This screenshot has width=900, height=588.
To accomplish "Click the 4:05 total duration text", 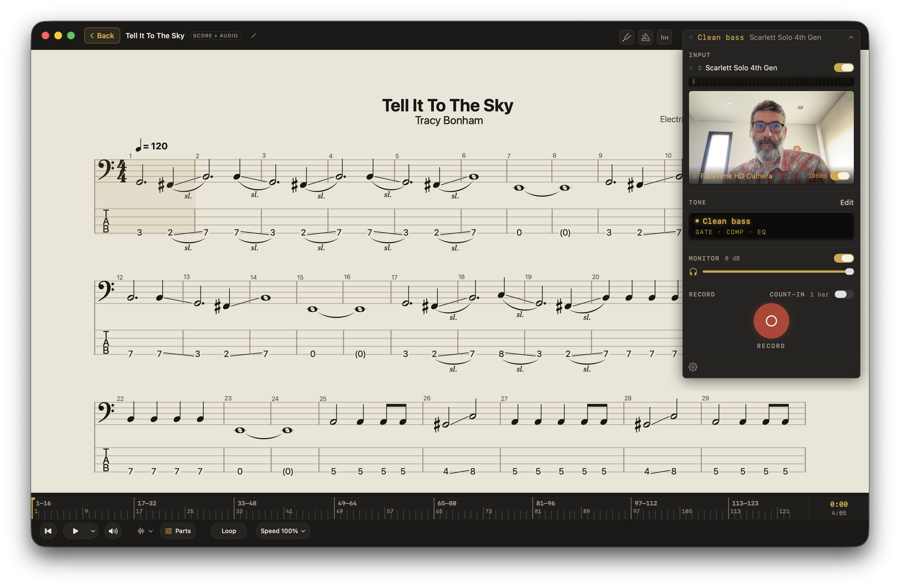I will point(838,513).
